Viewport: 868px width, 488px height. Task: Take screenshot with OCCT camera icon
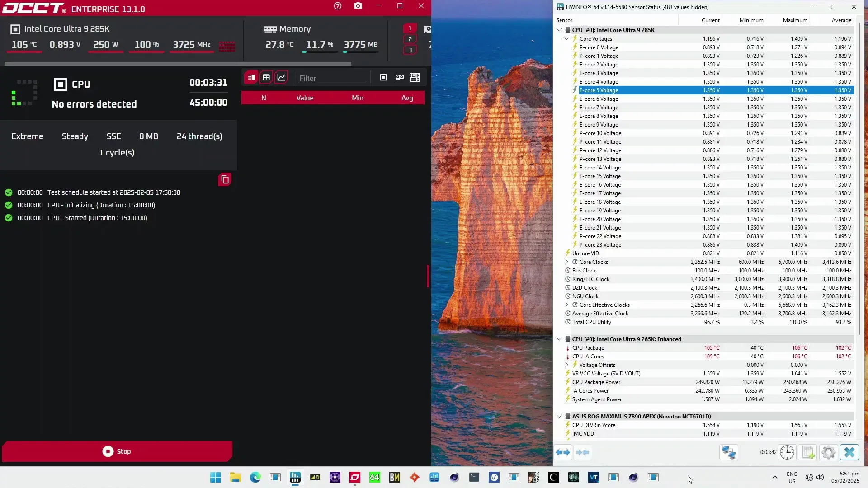(x=358, y=6)
